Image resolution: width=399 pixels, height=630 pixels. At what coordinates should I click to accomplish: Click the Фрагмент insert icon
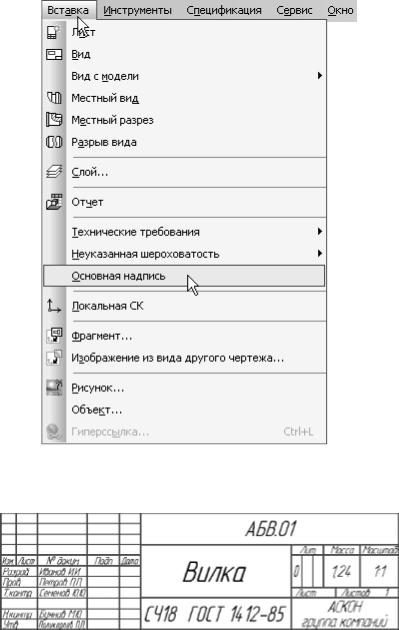pyautogui.click(x=54, y=335)
